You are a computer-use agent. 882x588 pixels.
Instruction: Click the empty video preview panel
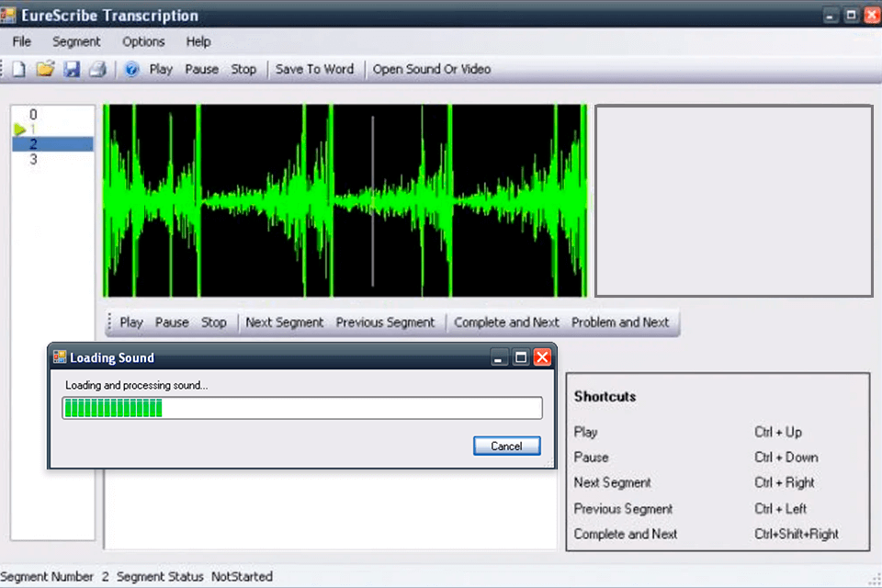point(734,201)
